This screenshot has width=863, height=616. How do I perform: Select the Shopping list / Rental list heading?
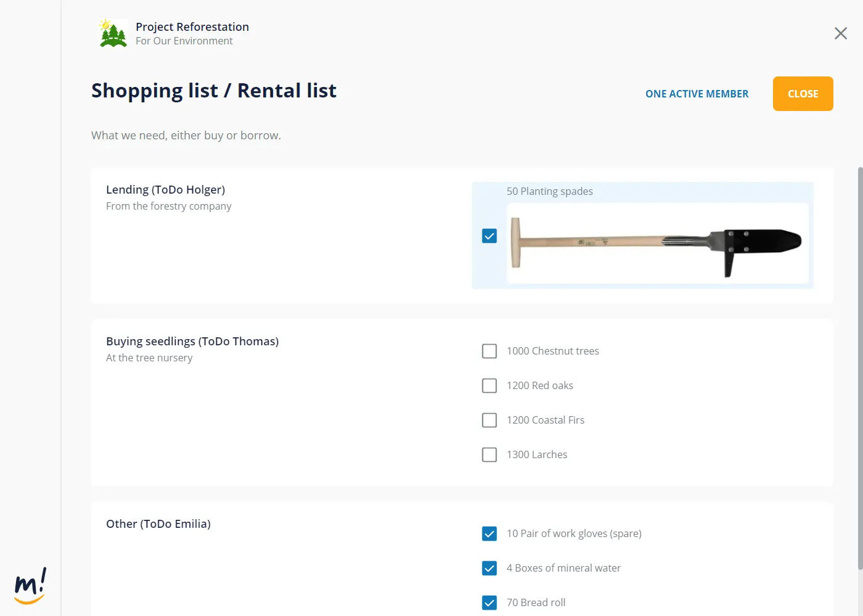click(x=214, y=91)
